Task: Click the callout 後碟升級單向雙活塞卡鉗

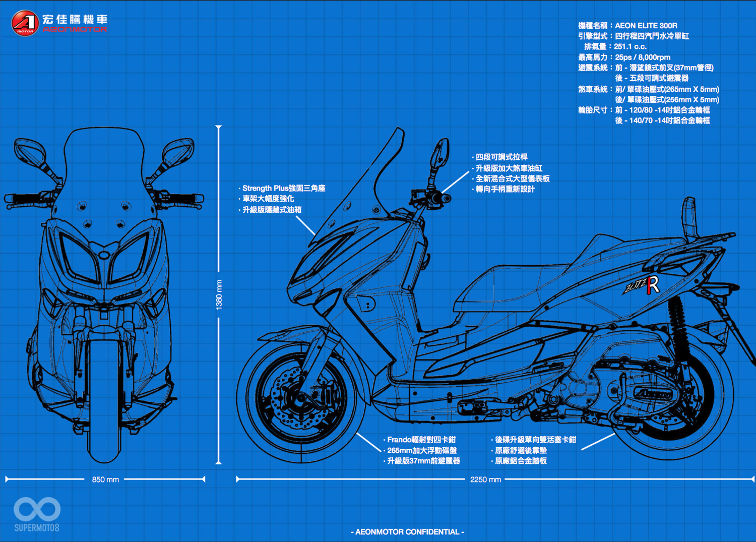Action: (534, 440)
